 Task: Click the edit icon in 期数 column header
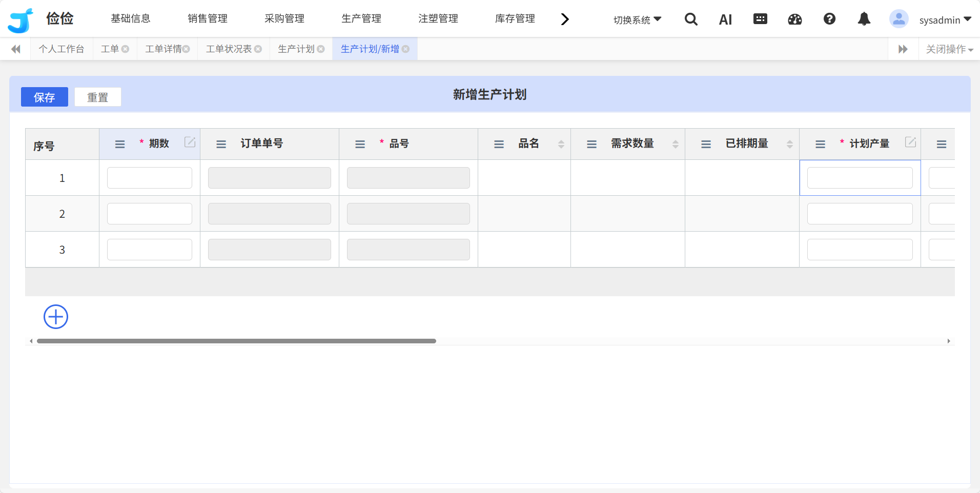tap(190, 142)
